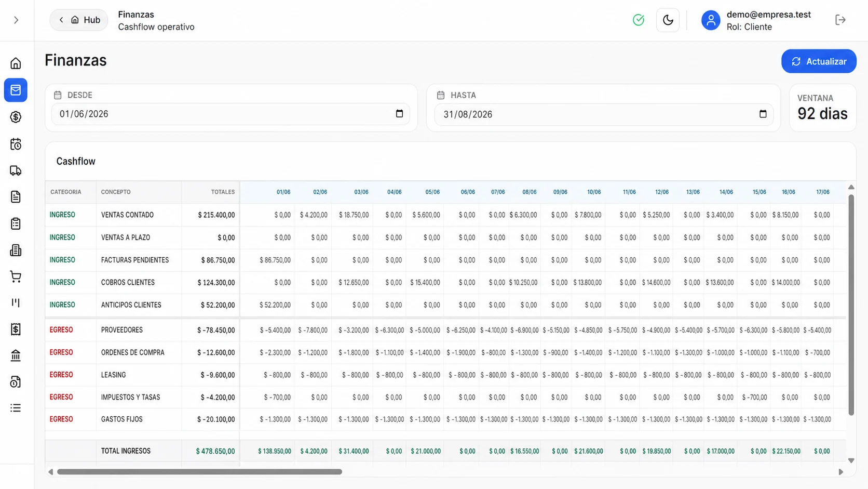Click the total $ -78.450,00 for Proveedores
This screenshot has width=868, height=489.
216,330
